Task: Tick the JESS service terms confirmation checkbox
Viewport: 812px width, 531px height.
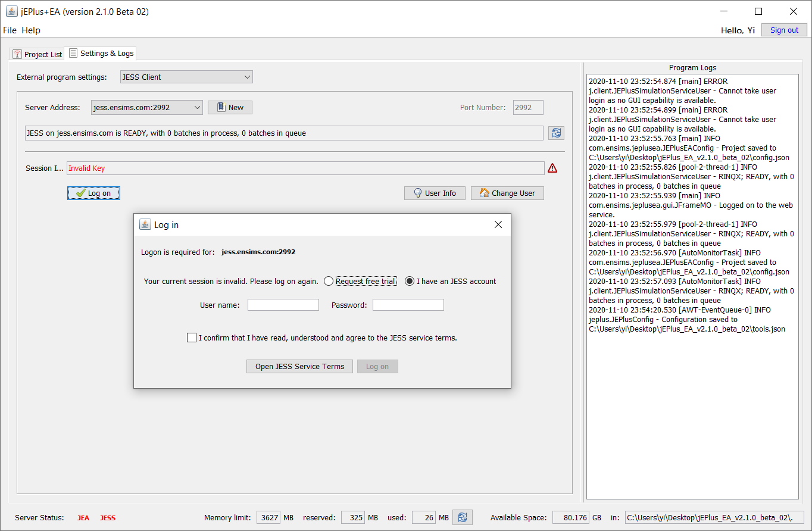Action: pyautogui.click(x=192, y=338)
